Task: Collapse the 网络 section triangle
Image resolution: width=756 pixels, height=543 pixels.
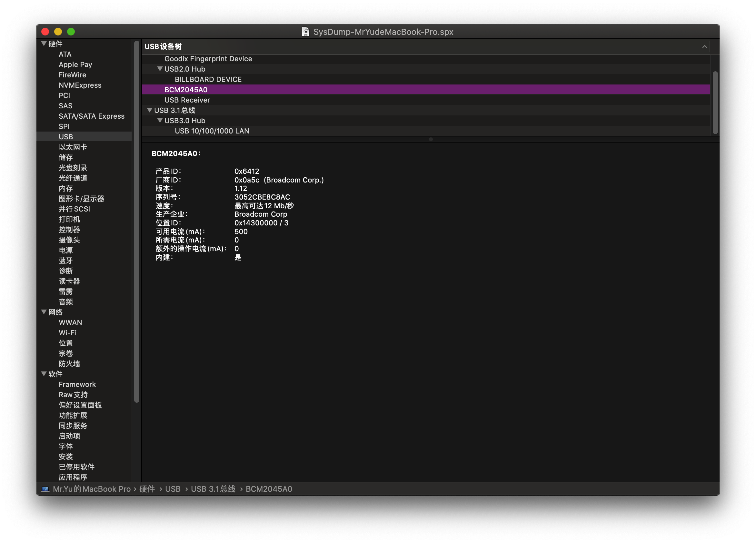Action: 44,312
